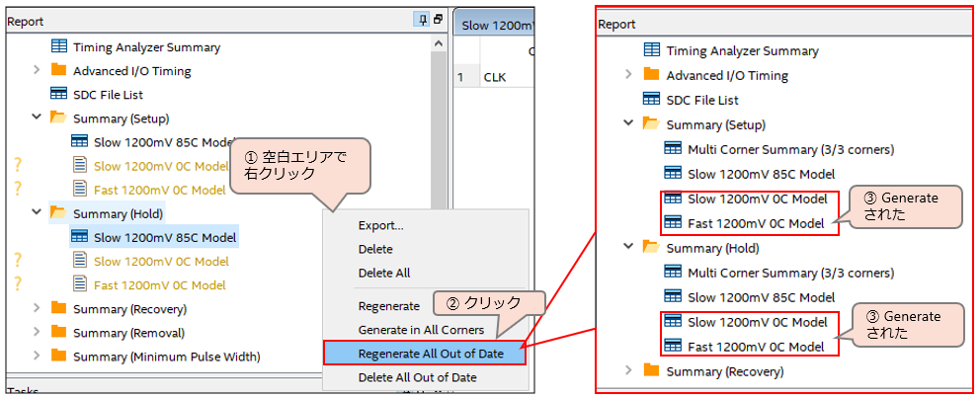The width and height of the screenshot is (980, 398).
Task: Select the CLK cell in row 1
Action: point(495,77)
